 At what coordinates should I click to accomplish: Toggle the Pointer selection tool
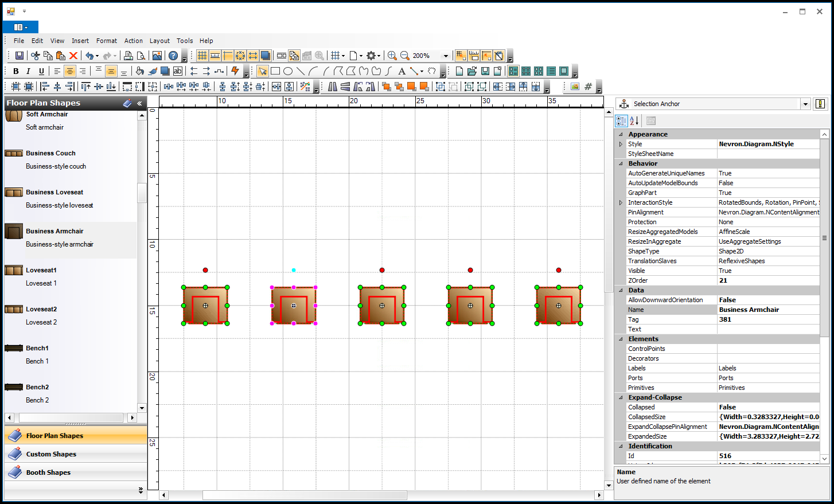pyautogui.click(x=263, y=71)
